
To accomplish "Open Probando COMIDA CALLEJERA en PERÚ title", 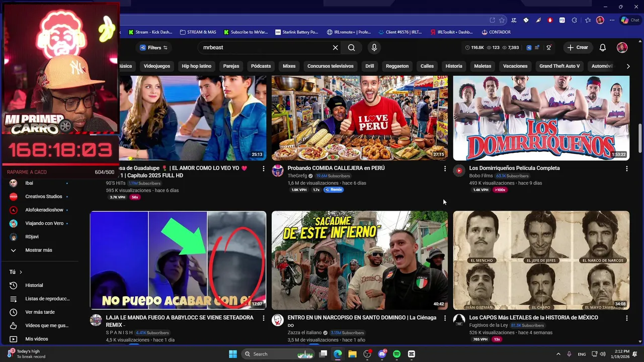I will (x=336, y=168).
